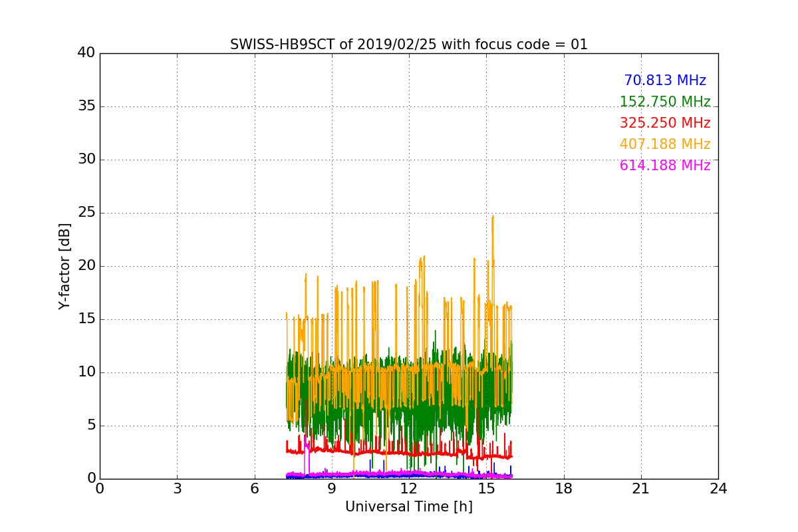Select the 407.188 MHz legend label
This screenshot has width=798, height=532.
point(665,144)
